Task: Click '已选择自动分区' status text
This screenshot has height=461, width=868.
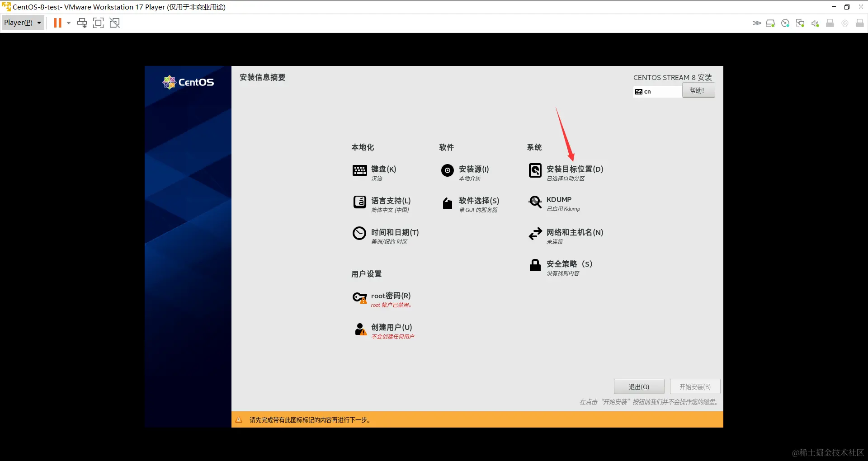Action: 566,179
